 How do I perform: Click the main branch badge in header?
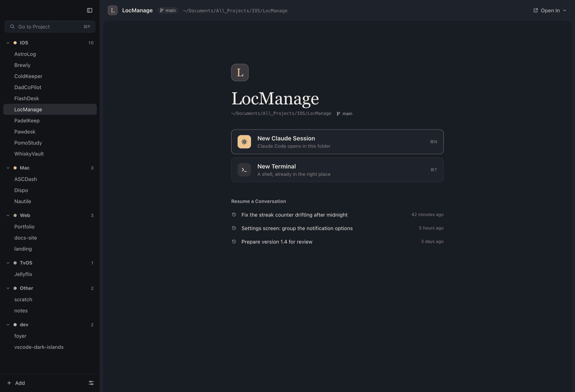(168, 10)
